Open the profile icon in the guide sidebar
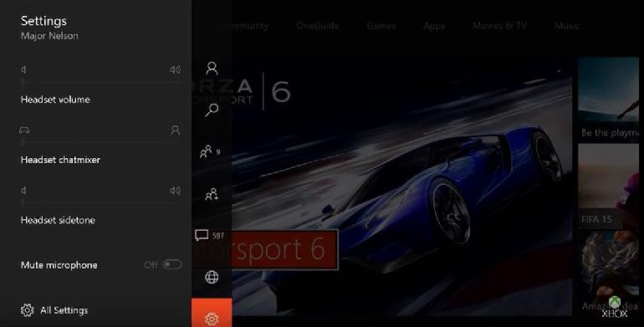644x327 pixels. pyautogui.click(x=212, y=69)
